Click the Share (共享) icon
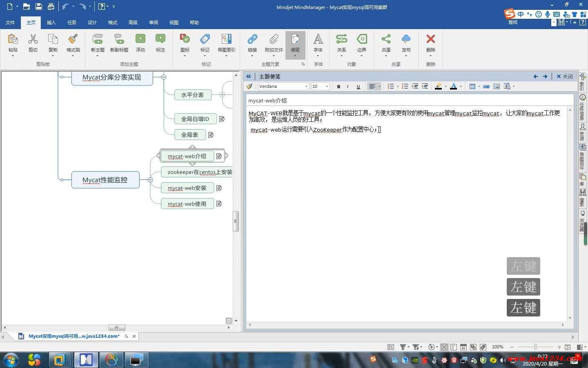Viewport: 588px width, 368px height. click(386, 39)
